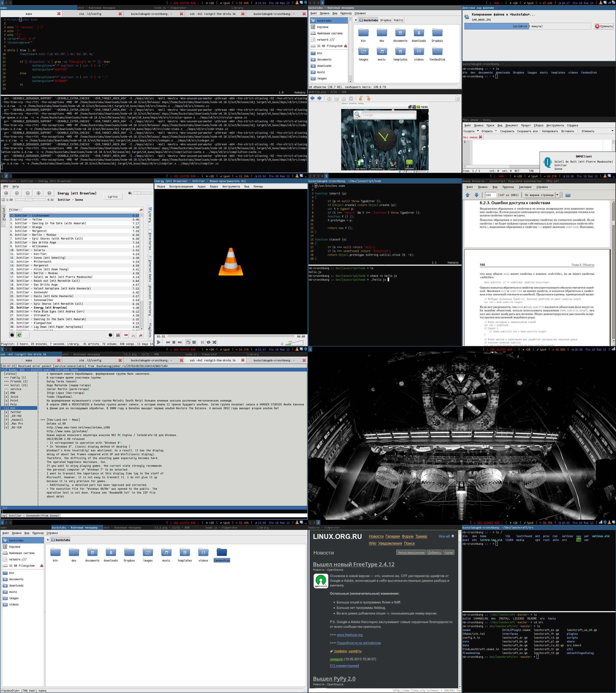This screenshot has height=693, width=616.
Task: Open the Вышел новый FreeType 2.4.12 headline
Action: pos(354,564)
